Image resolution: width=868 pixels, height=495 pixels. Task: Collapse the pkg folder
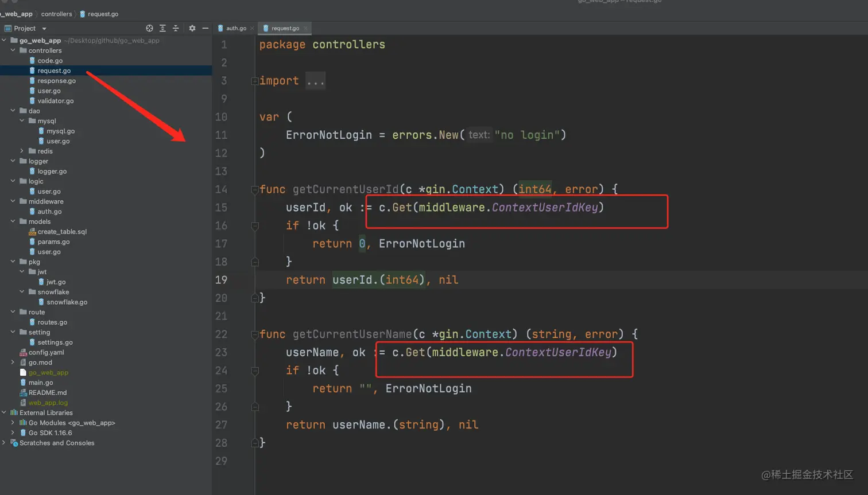[13, 262]
